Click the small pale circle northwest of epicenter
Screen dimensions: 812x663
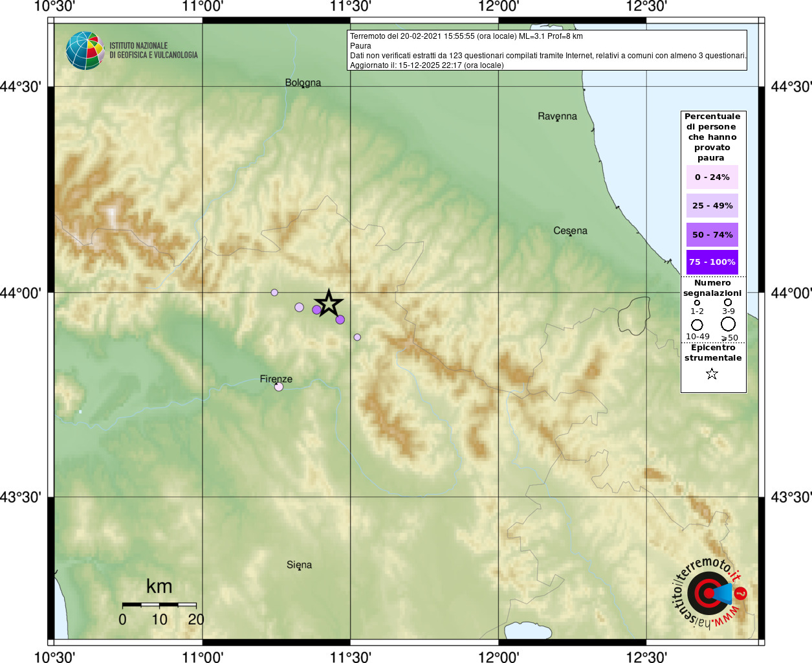(x=274, y=293)
